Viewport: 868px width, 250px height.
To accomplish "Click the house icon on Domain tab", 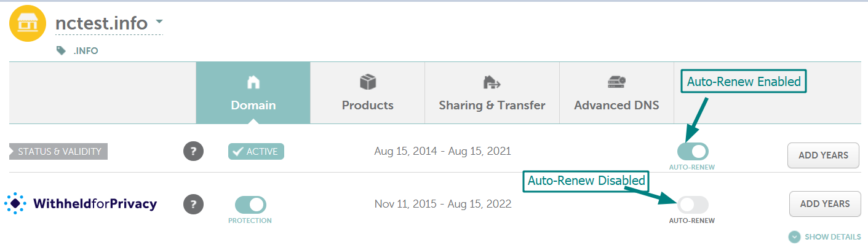I will [253, 82].
